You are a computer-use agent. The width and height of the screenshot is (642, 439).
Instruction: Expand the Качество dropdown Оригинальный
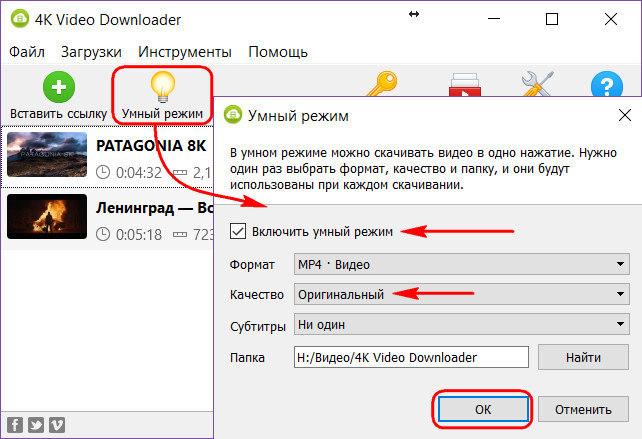[461, 294]
